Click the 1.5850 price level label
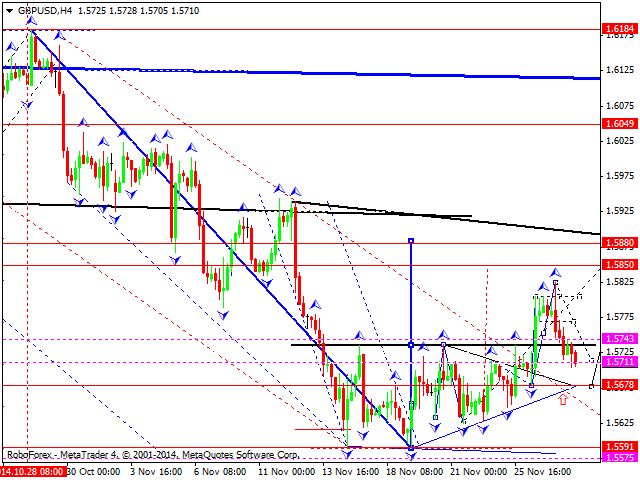The width and height of the screenshot is (640, 480). click(x=620, y=264)
